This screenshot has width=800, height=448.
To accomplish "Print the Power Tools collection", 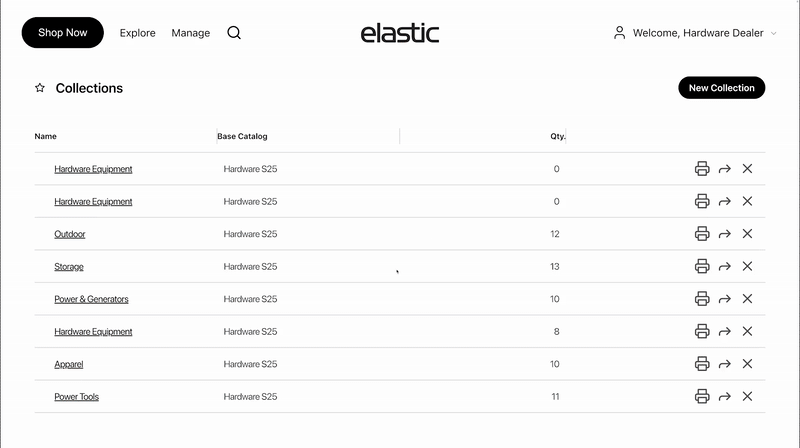I will (x=702, y=397).
